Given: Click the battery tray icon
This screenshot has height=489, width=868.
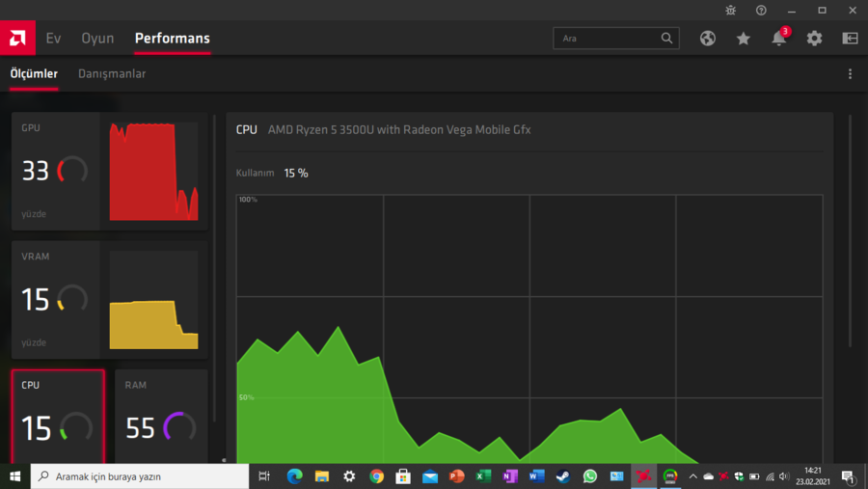Looking at the screenshot, I should [754, 476].
